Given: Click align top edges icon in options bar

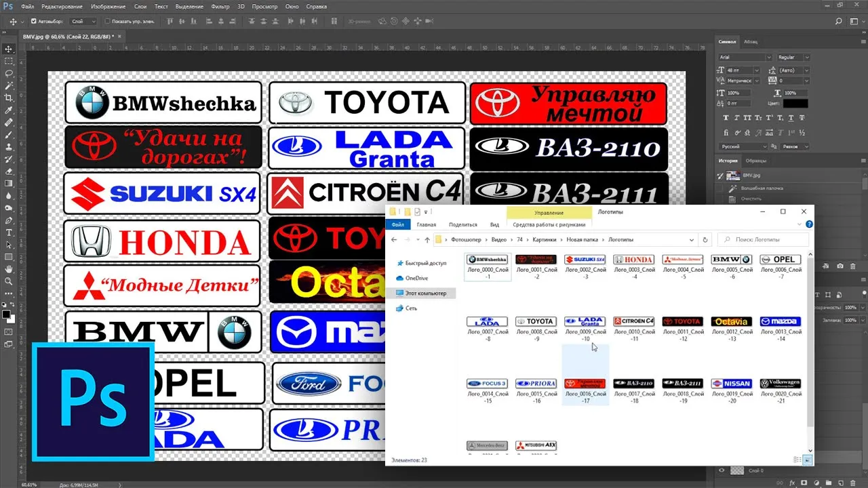Looking at the screenshot, I should pyautogui.click(x=170, y=21).
